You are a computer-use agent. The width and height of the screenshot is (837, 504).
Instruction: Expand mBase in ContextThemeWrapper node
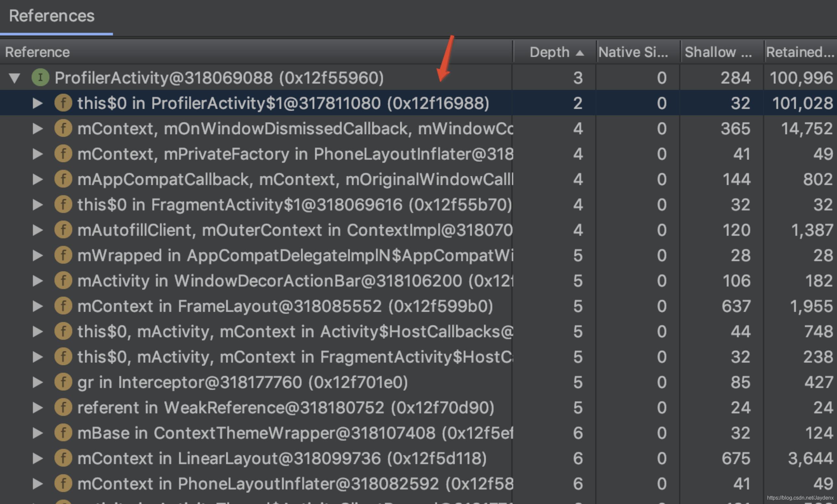37,433
